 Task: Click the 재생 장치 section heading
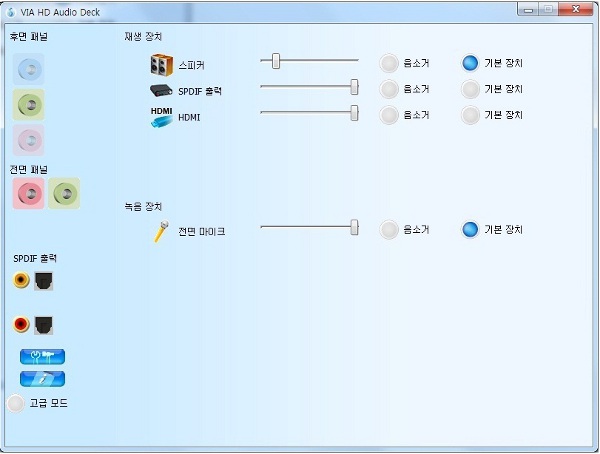coord(143,37)
